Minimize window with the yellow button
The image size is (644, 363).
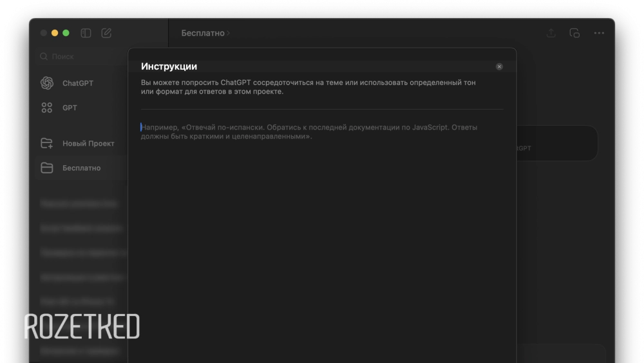(55, 33)
